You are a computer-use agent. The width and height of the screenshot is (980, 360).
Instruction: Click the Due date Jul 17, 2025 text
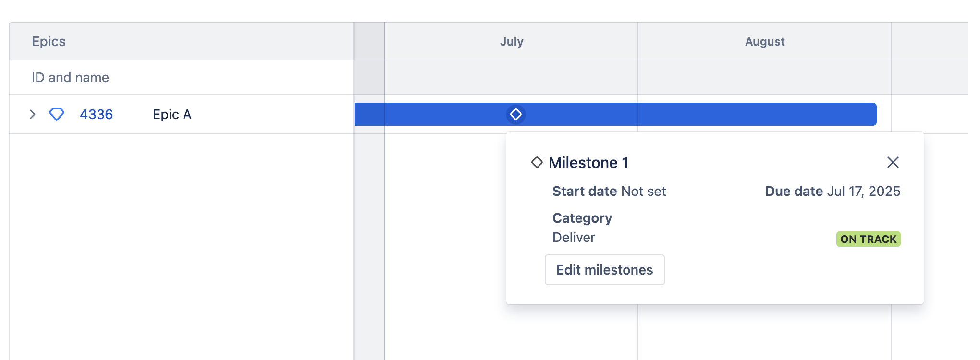pyautogui.click(x=833, y=191)
